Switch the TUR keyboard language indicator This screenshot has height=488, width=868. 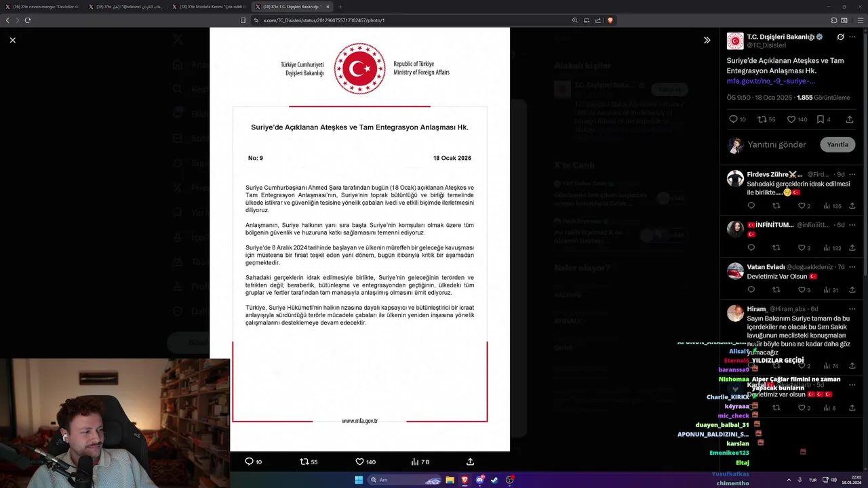click(x=812, y=480)
